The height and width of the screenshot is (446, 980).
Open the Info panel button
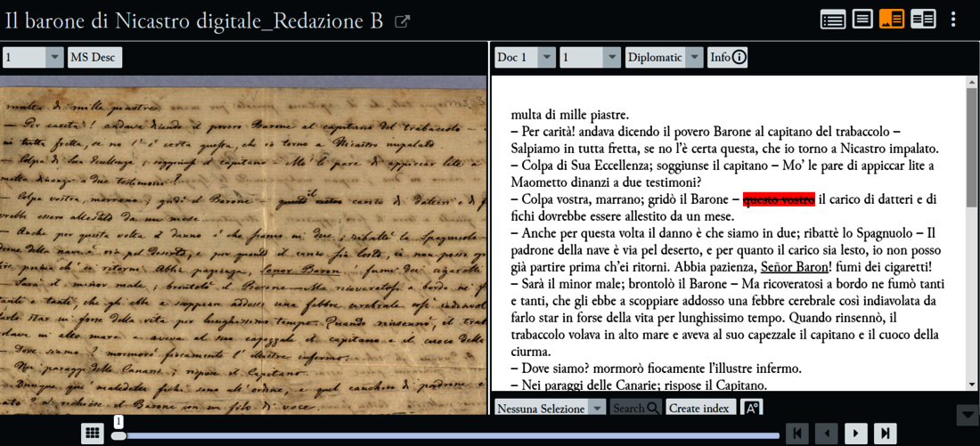[x=728, y=57]
